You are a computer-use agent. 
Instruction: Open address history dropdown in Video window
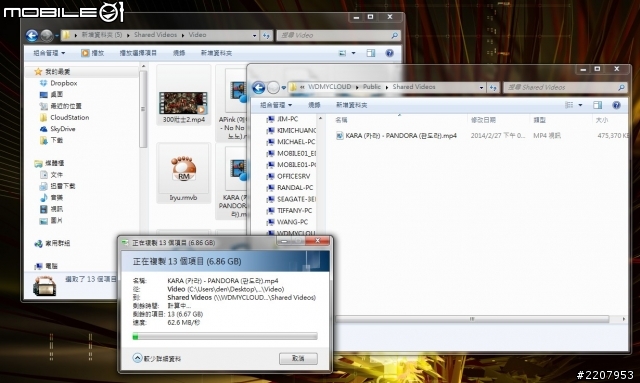[x=254, y=36]
